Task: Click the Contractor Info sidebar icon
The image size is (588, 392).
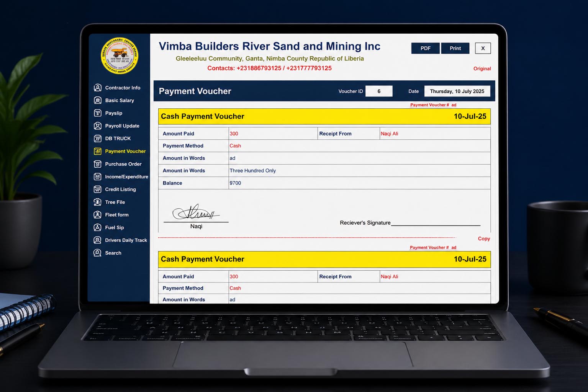Action: (x=98, y=88)
